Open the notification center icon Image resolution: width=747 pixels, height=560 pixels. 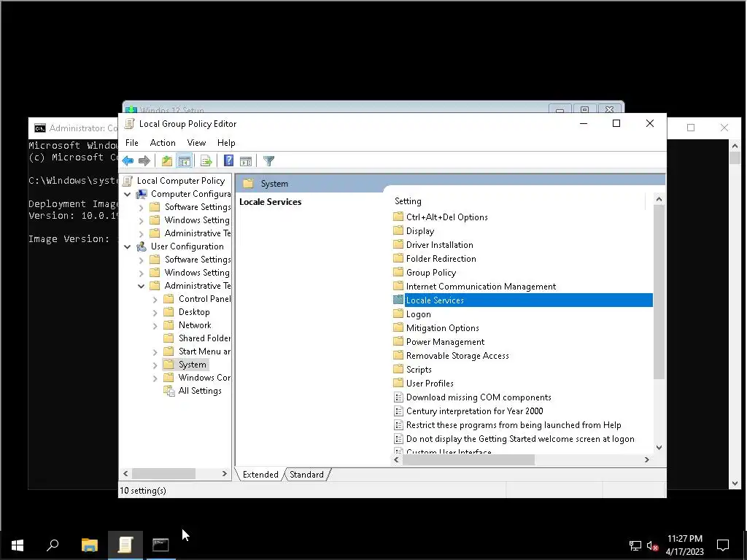click(x=723, y=545)
